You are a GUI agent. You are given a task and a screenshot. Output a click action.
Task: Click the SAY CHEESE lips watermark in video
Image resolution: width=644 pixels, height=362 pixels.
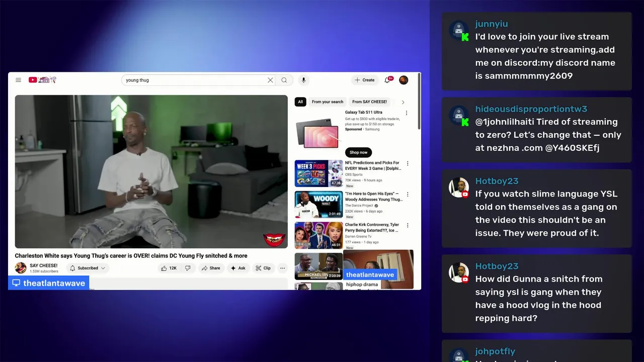point(274,239)
